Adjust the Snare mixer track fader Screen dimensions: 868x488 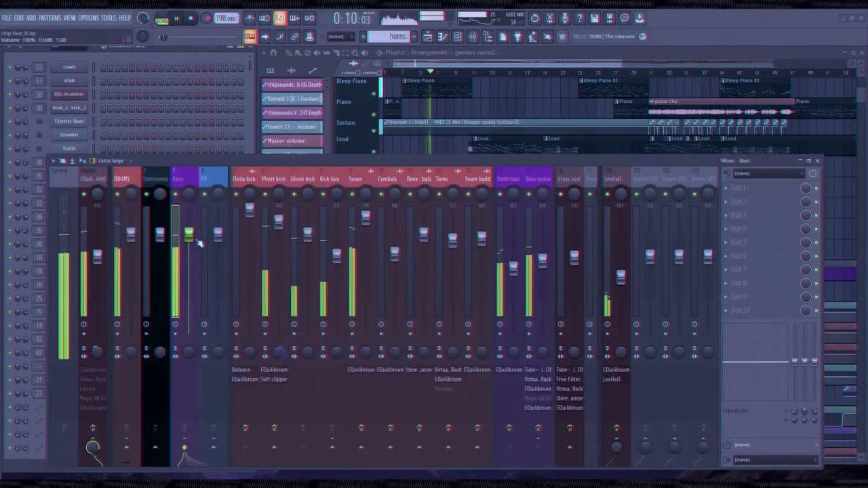(366, 217)
